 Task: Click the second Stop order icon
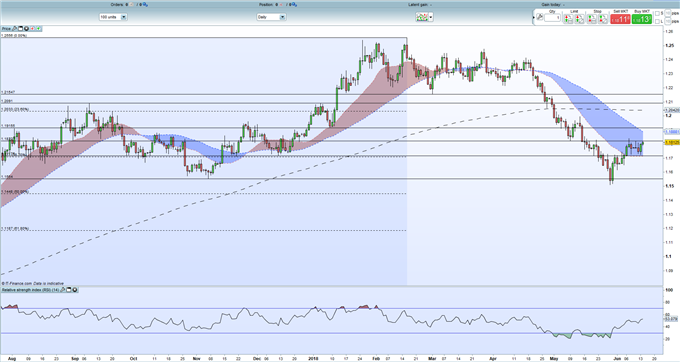click(603, 19)
